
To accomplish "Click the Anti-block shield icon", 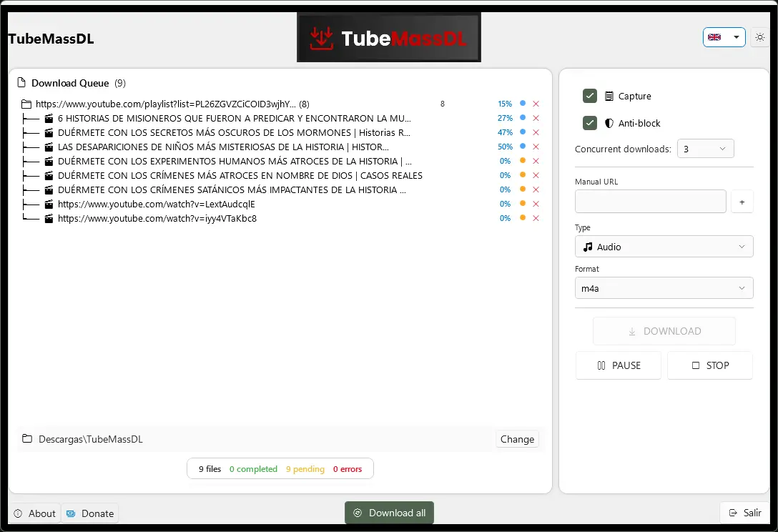I will coord(609,124).
